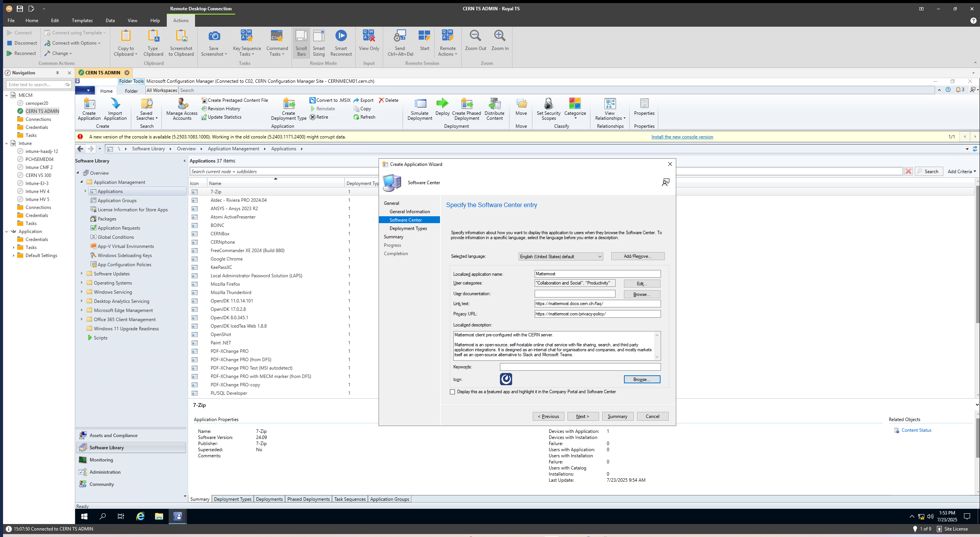Image resolution: width=980 pixels, height=537 pixels.
Task: Select General Information wizard step
Action: pos(409,212)
